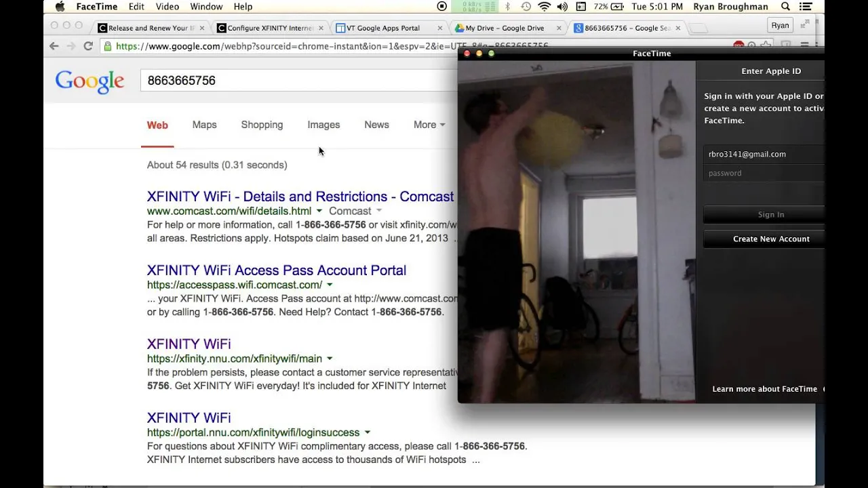Click the Chrome address bar URL
This screenshot has width=868, height=488.
click(332, 46)
